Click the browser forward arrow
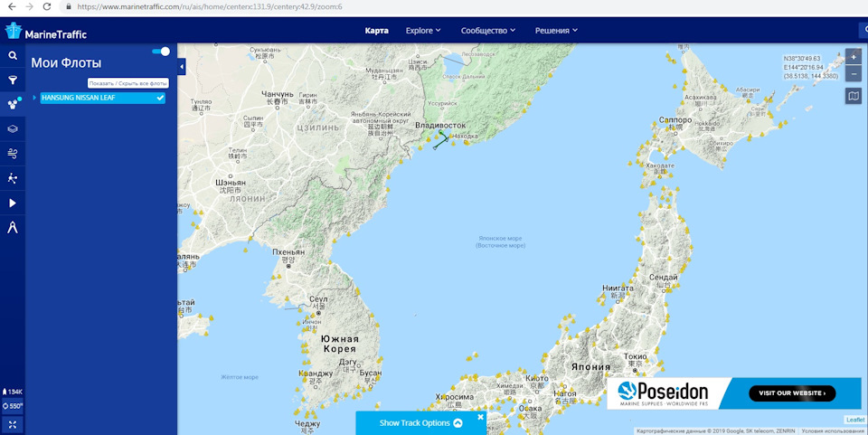The width and height of the screenshot is (868, 435). pos(29,6)
